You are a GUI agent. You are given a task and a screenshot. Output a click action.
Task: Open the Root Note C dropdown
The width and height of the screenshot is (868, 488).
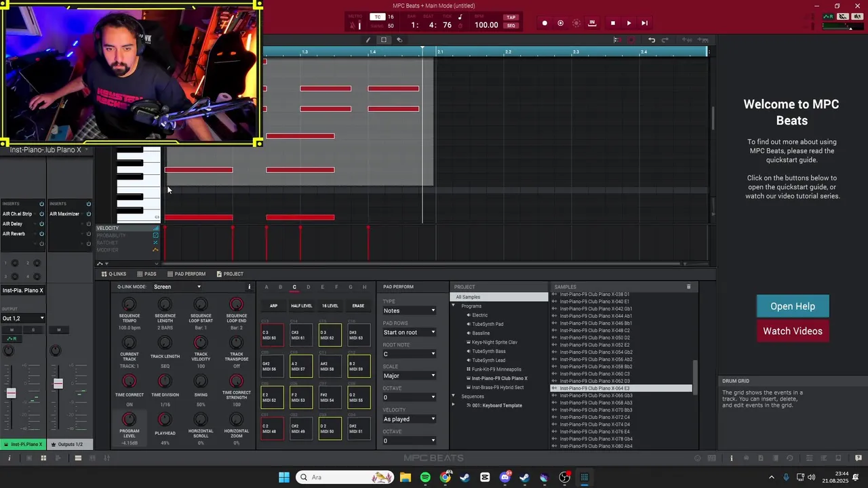[410, 354]
